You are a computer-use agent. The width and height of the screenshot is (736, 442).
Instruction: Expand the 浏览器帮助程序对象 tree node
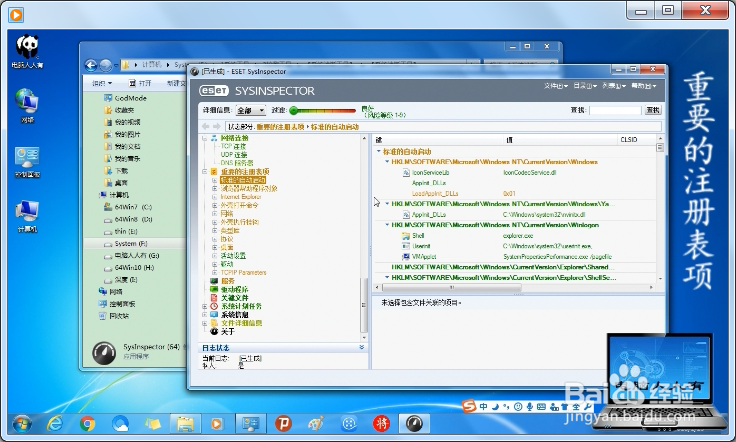tap(215, 189)
